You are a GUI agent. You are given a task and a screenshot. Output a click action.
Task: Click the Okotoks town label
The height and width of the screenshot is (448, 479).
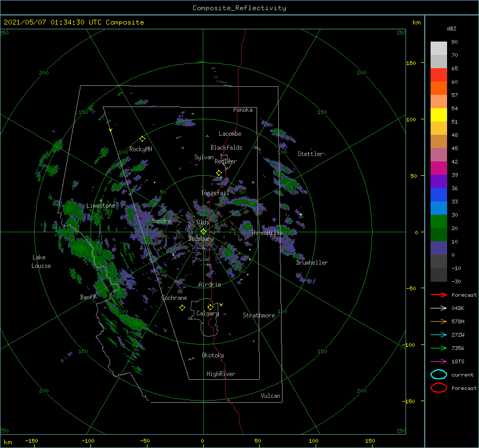[213, 355]
